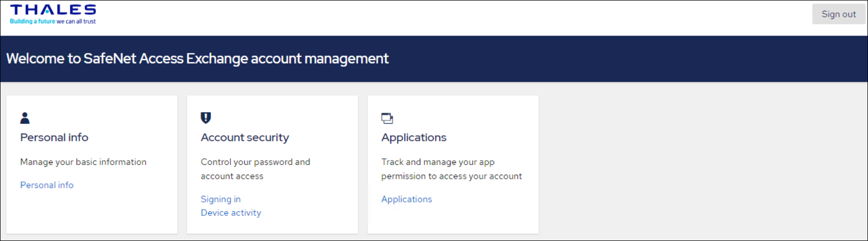This screenshot has height=241, width=868.
Task: Select the Applications card heading
Action: point(413,138)
